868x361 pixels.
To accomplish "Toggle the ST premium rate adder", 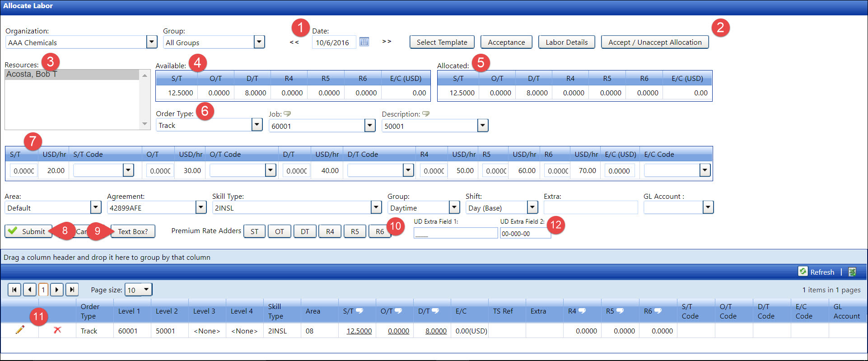I will pos(254,231).
